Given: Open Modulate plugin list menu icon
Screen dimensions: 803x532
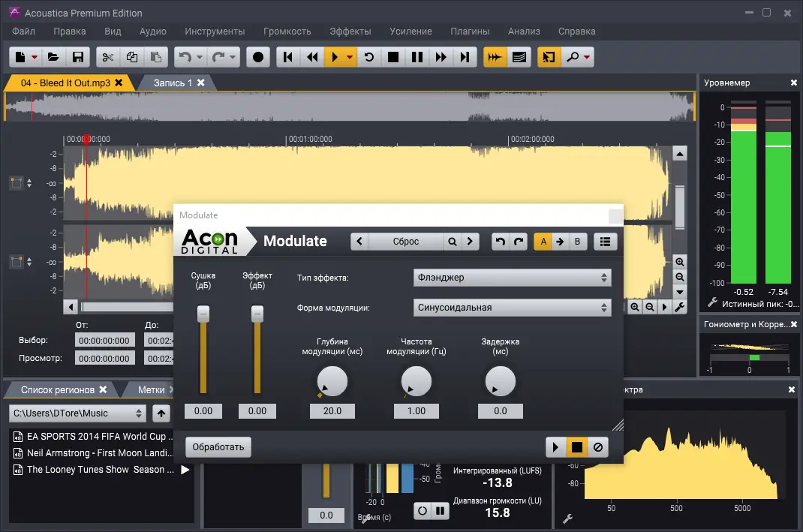Looking at the screenshot, I should point(605,241).
